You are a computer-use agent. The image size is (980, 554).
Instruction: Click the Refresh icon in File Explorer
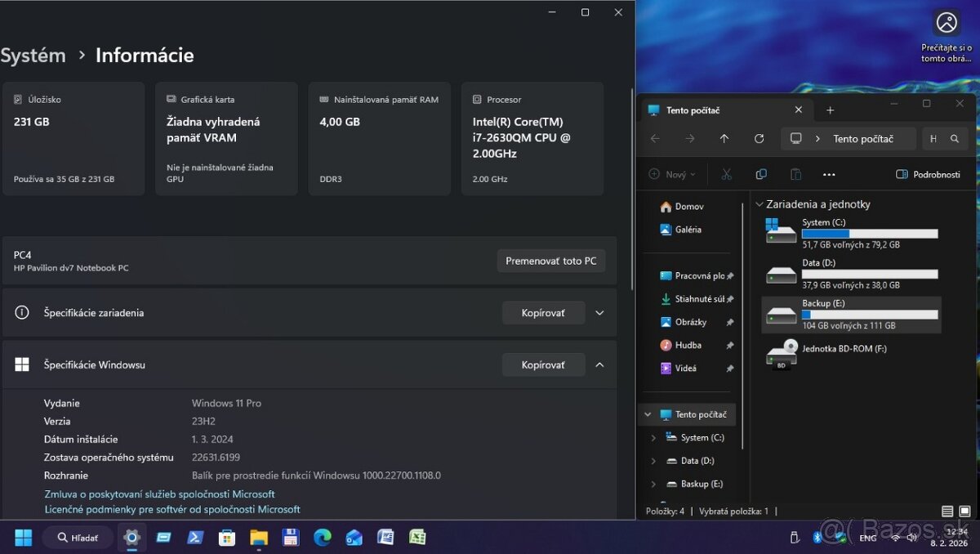coord(759,139)
